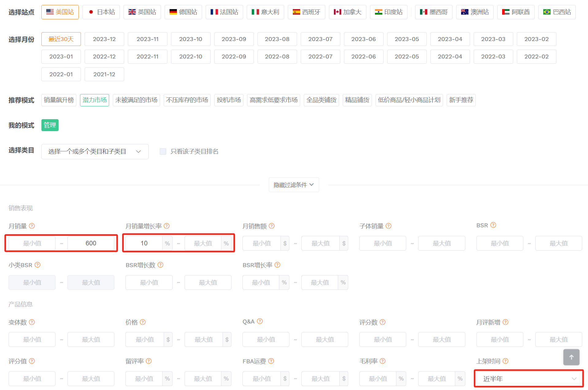Switch to 销量飙升榜 recommended mode
588x390 pixels.
tap(59, 100)
